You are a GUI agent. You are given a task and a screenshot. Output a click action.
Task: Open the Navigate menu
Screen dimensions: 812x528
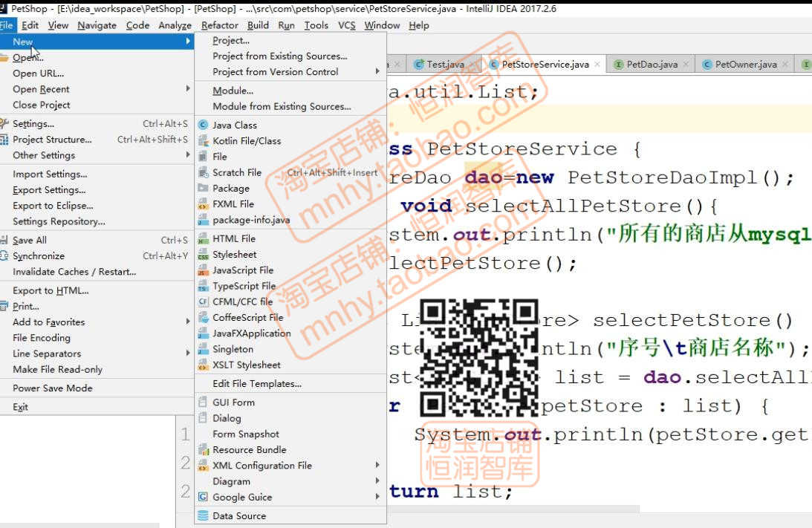click(x=97, y=25)
